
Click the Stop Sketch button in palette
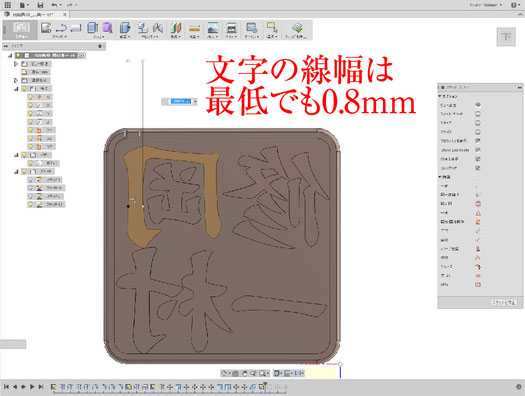pyautogui.click(x=504, y=302)
